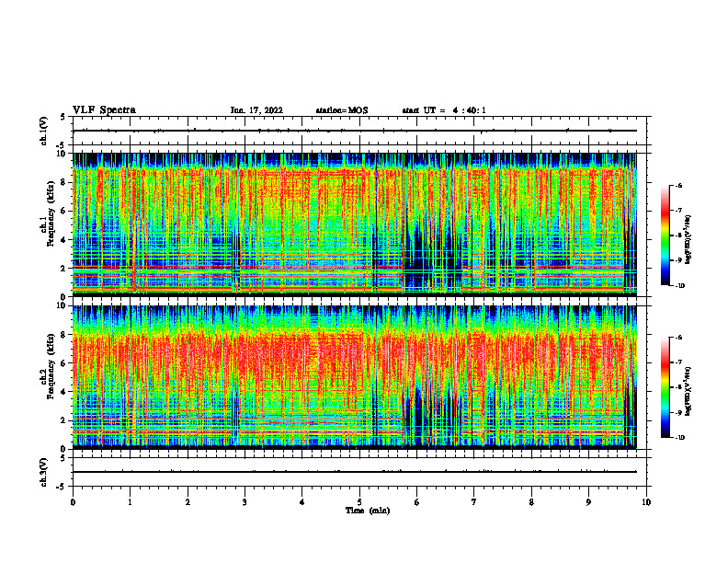This screenshot has height=563, width=728.
Task: Click the ch.3 voltage waveform trace
Action: point(355,472)
